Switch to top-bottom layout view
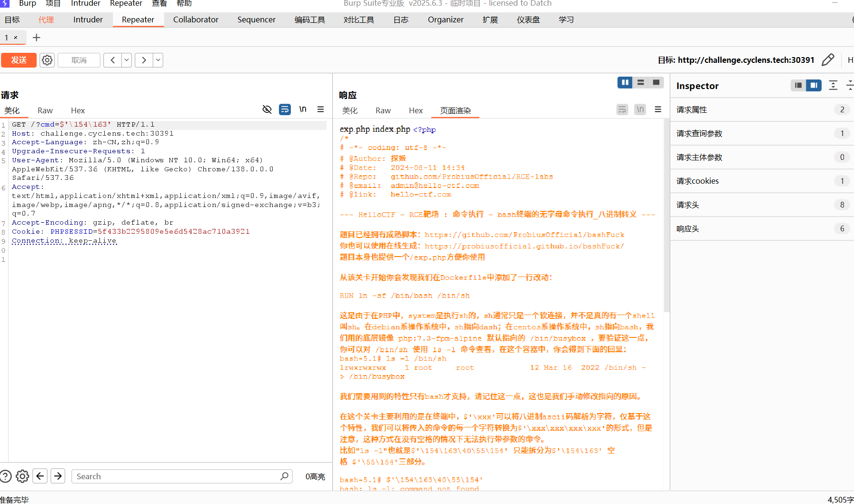Viewport: 854px width, 504px height. (641, 82)
